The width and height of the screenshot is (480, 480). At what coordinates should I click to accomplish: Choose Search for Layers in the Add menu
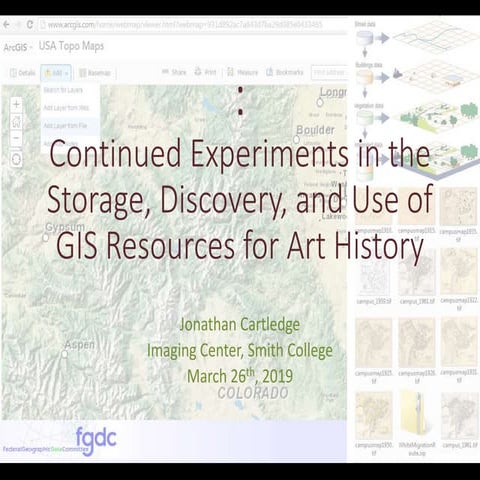point(63,90)
